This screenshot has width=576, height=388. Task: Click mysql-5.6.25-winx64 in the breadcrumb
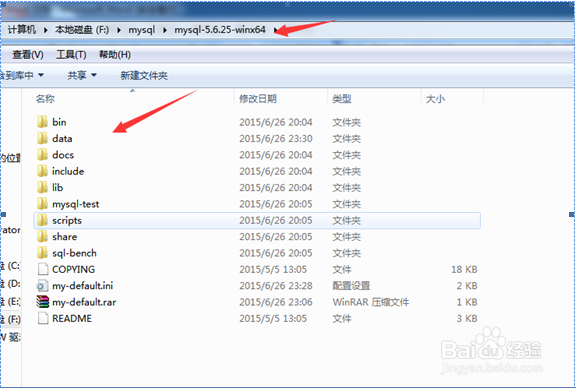(220, 29)
